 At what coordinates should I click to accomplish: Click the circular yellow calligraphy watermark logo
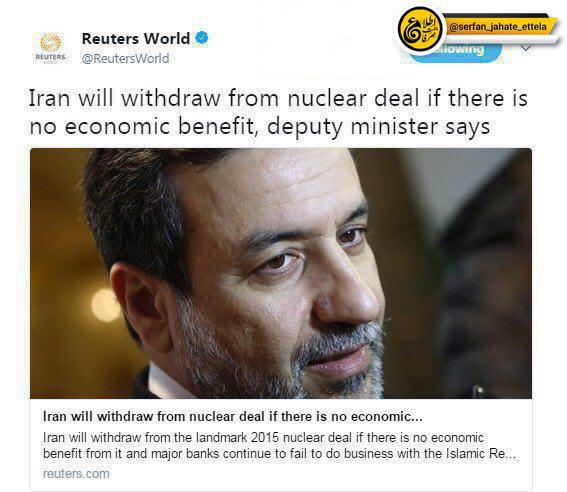click(420, 29)
